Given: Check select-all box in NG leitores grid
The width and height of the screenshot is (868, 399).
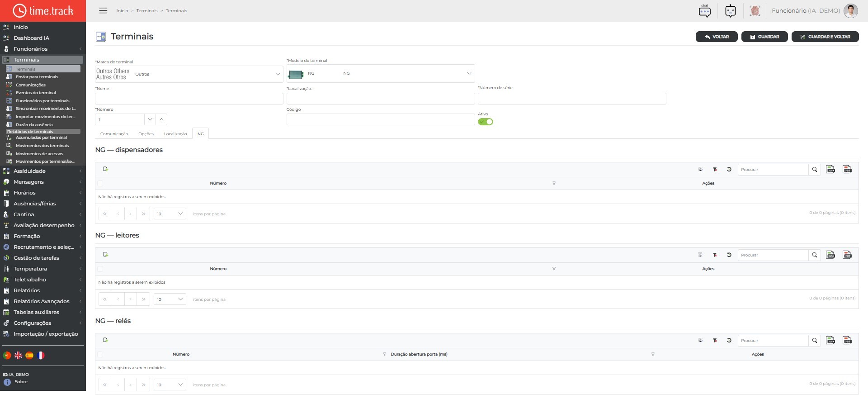Looking at the screenshot, I should click(100, 269).
